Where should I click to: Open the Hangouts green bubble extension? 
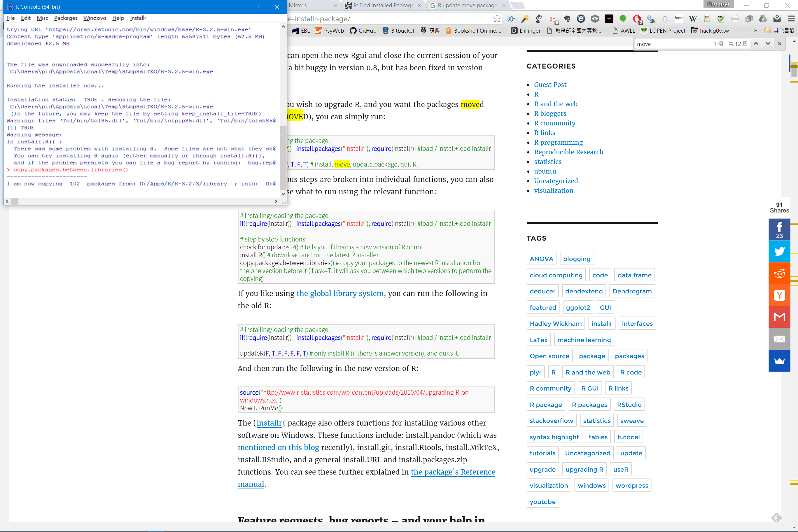pos(623,19)
